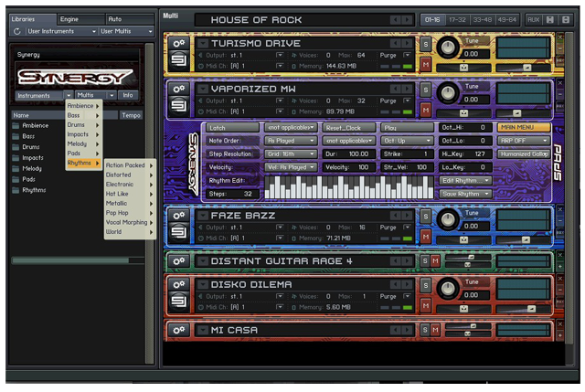The image size is (585, 392).
Task: Click the Ambience folder icon
Action: [x=16, y=126]
